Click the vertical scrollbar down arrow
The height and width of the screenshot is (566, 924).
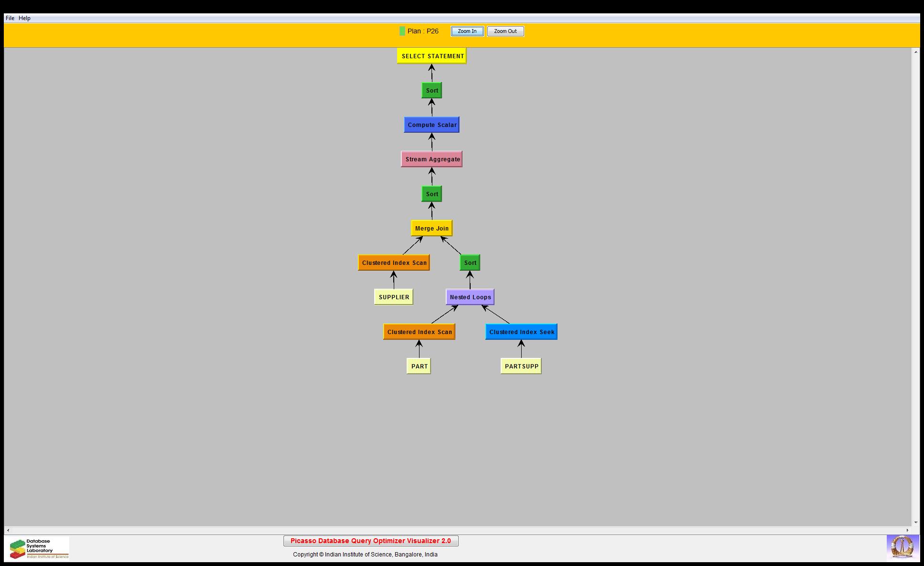coord(915,523)
